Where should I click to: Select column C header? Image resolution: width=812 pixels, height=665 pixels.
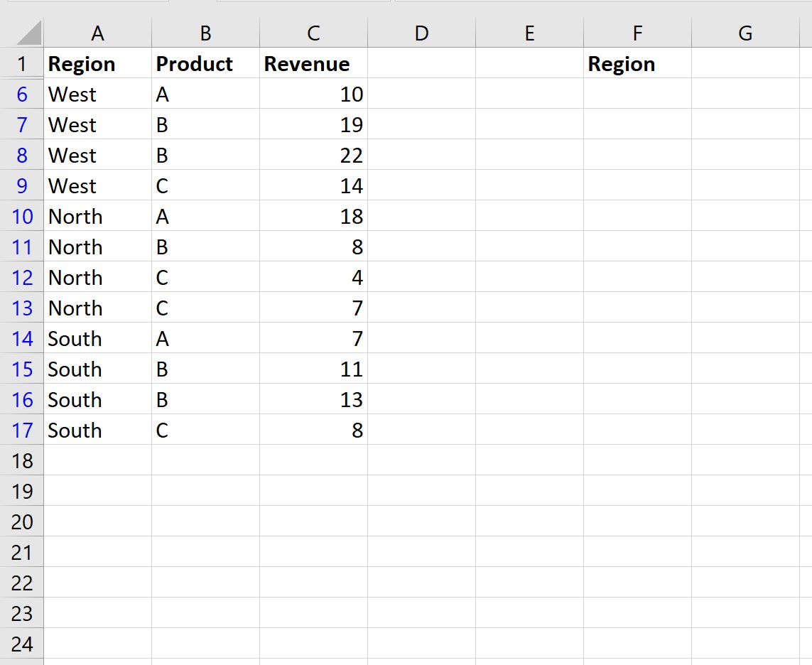[313, 33]
